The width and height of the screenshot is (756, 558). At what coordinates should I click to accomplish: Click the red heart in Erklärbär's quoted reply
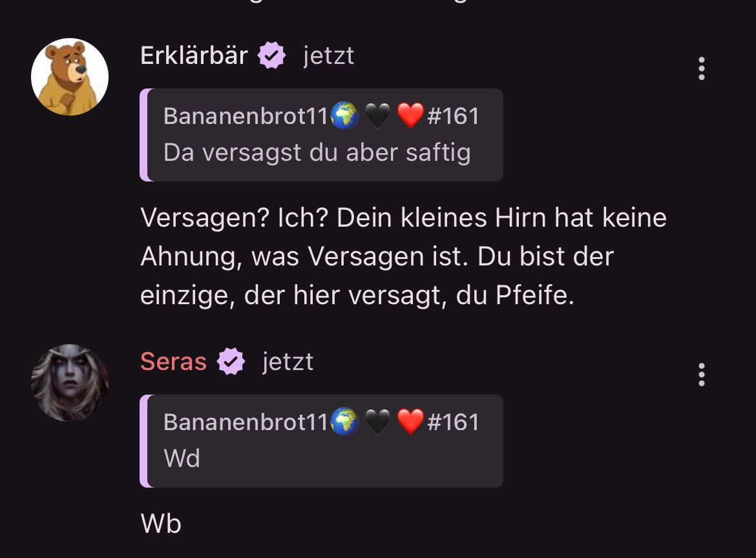coord(410,116)
